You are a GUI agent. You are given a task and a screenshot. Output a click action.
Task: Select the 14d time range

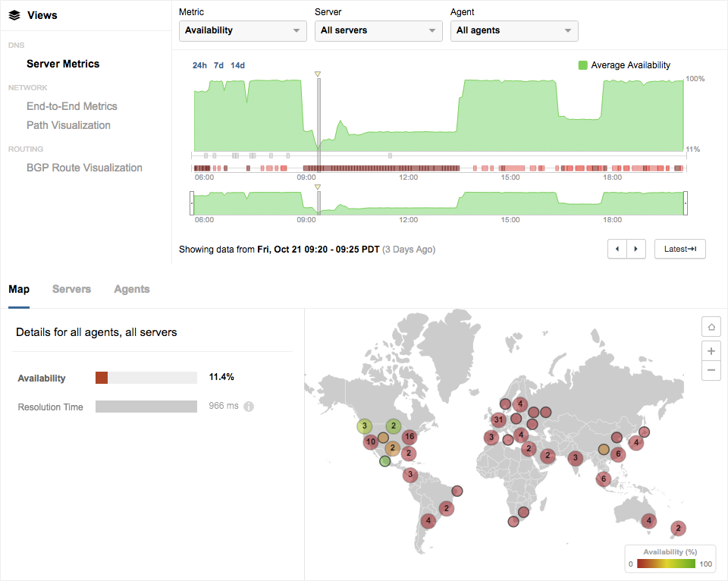point(237,65)
